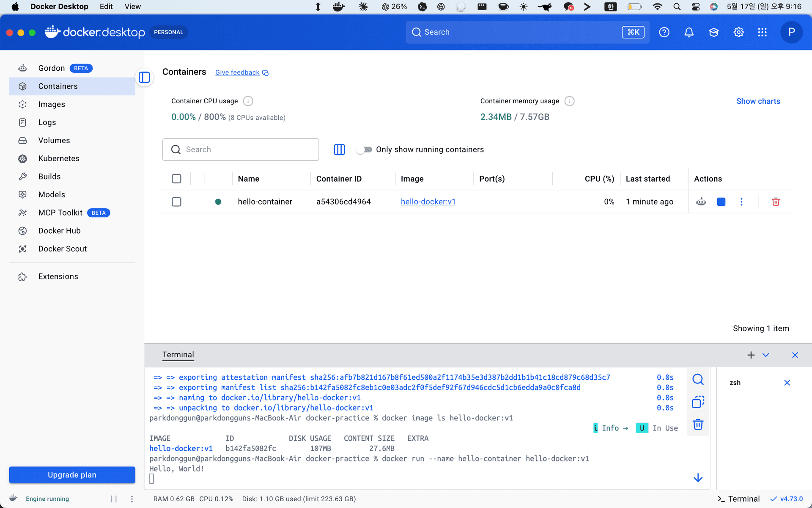Open the Wi-Fi menu bar icon
The height and width of the screenshot is (508, 812).
[x=657, y=7]
